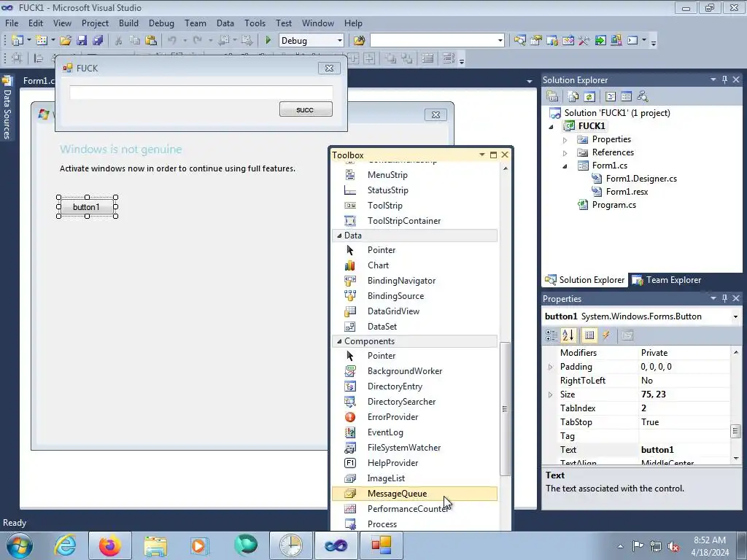Open the Debug menu

click(x=161, y=23)
